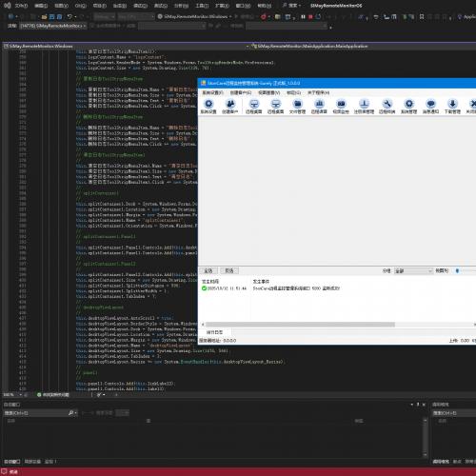This screenshot has height=476, width=476.
Task: Switch to the 监视 1 tab
Action: pos(50,462)
